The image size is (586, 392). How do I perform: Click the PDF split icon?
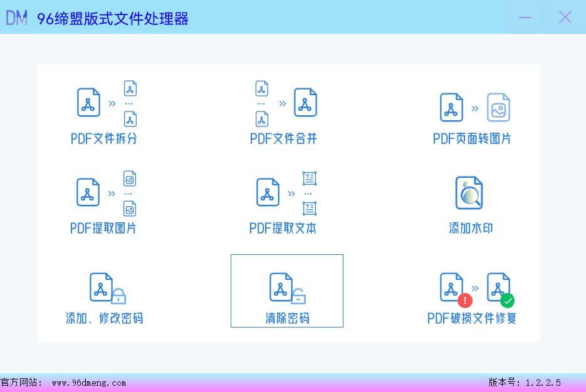point(106,103)
